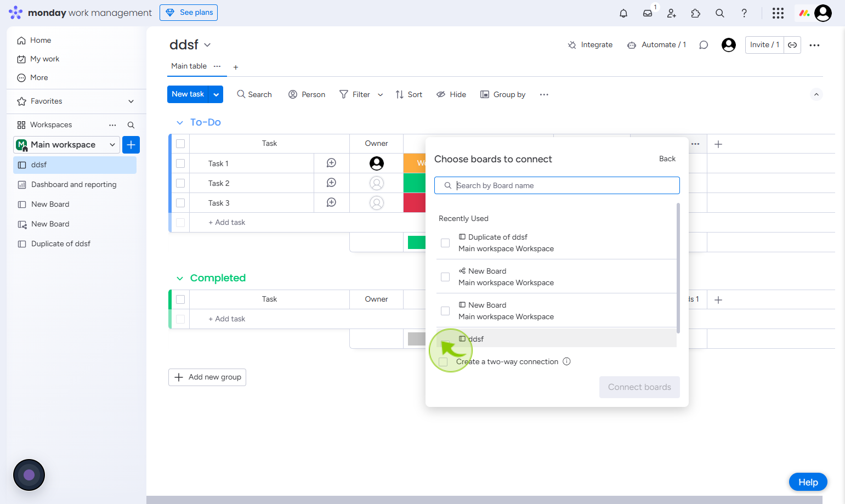Open the Workspaces three-dot options
This screenshot has width=845, height=504.
112,125
